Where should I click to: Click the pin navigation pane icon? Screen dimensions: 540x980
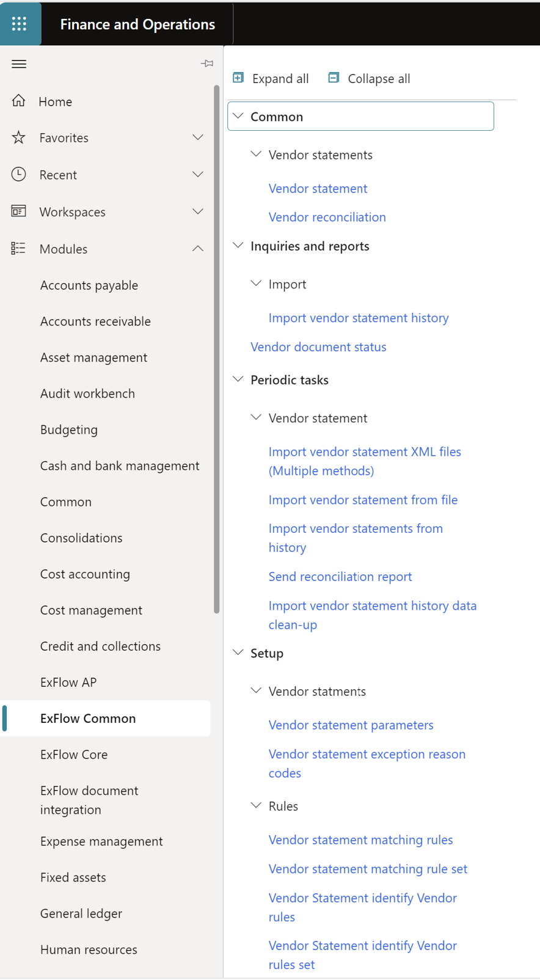point(207,64)
